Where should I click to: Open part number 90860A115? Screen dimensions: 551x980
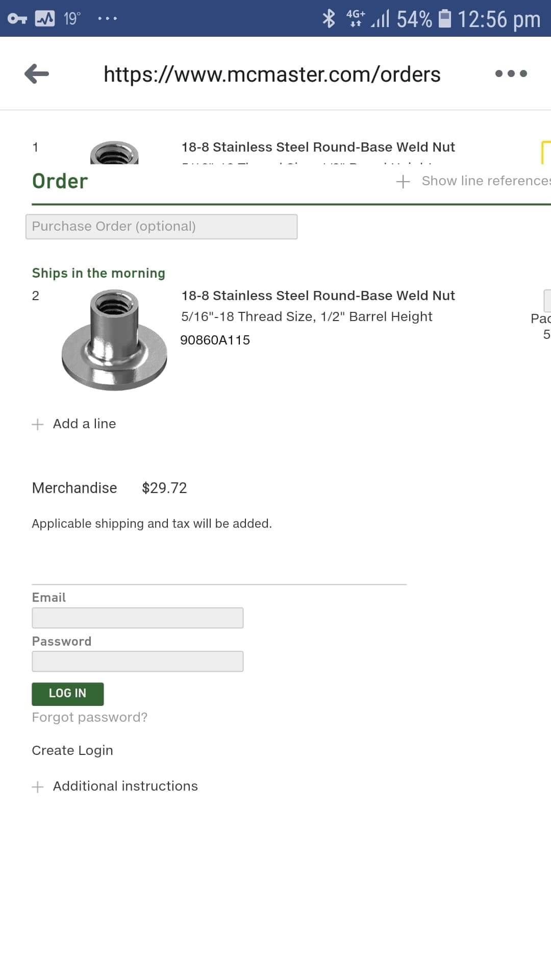pyautogui.click(x=215, y=340)
